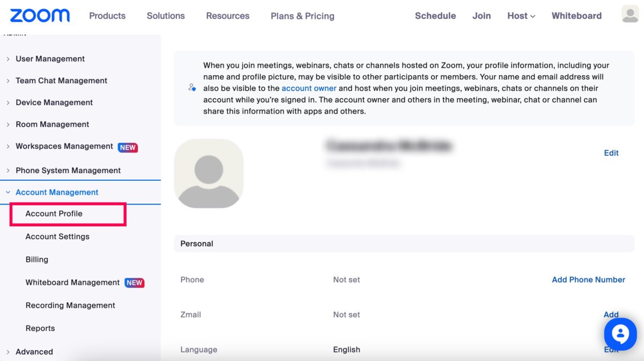The image size is (644, 361).
Task: Click Not set value for Phone
Action: (x=347, y=280)
